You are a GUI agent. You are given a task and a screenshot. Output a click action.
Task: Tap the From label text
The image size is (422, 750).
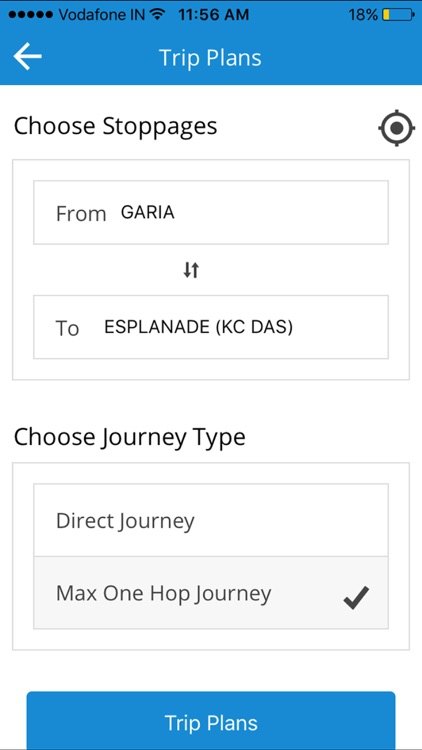81,213
